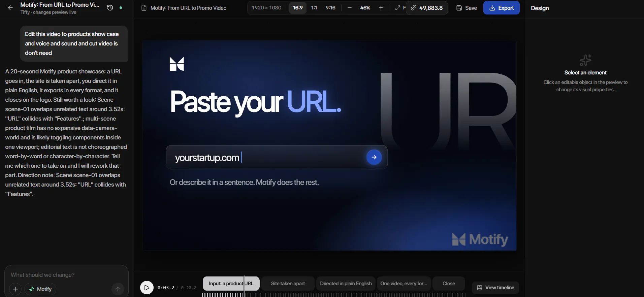The image size is (644, 297).
Task: Click the document icon beside the project title
Action: pos(144,8)
